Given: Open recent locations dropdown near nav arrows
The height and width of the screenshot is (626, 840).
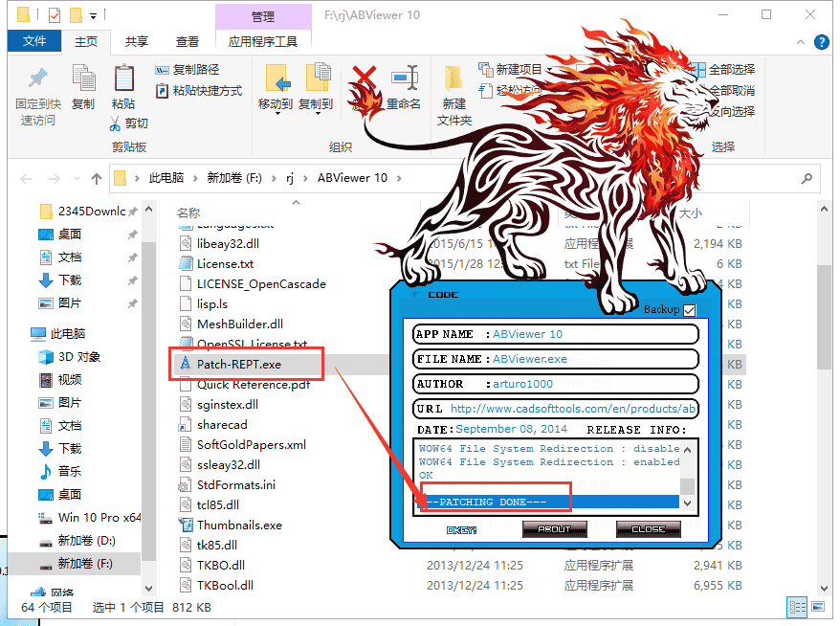Looking at the screenshot, I should point(77,178).
